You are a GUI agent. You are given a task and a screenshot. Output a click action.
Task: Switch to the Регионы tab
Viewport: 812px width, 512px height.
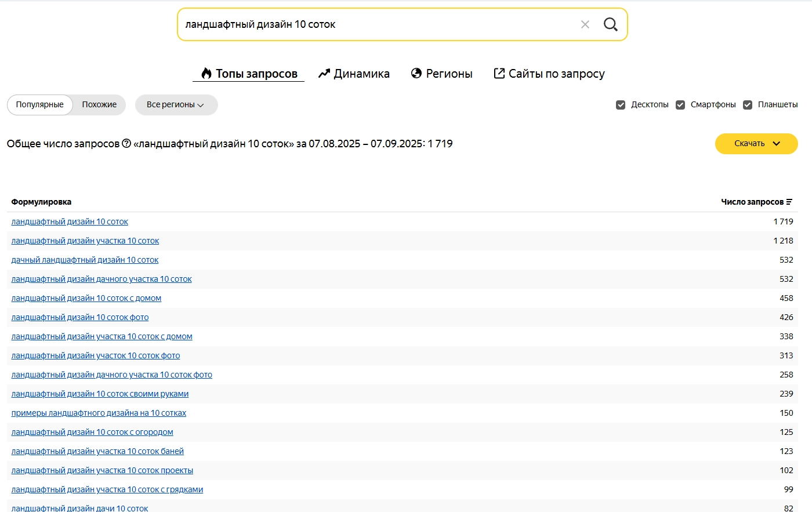449,74
